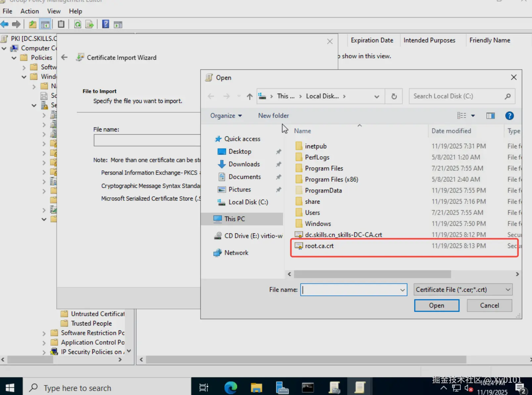532x395 pixels.
Task: Click the file list horizontal scrollbar
Action: (372, 274)
